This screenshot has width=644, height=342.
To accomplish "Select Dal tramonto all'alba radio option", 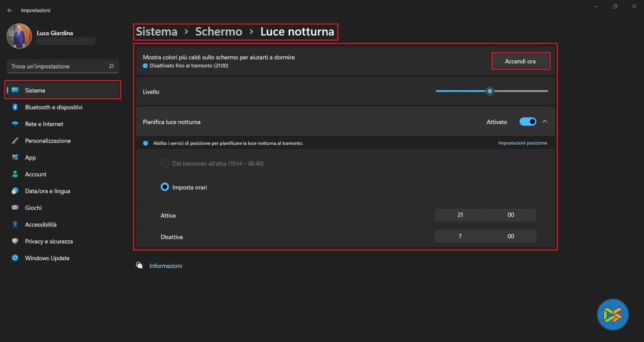I will pyautogui.click(x=165, y=163).
